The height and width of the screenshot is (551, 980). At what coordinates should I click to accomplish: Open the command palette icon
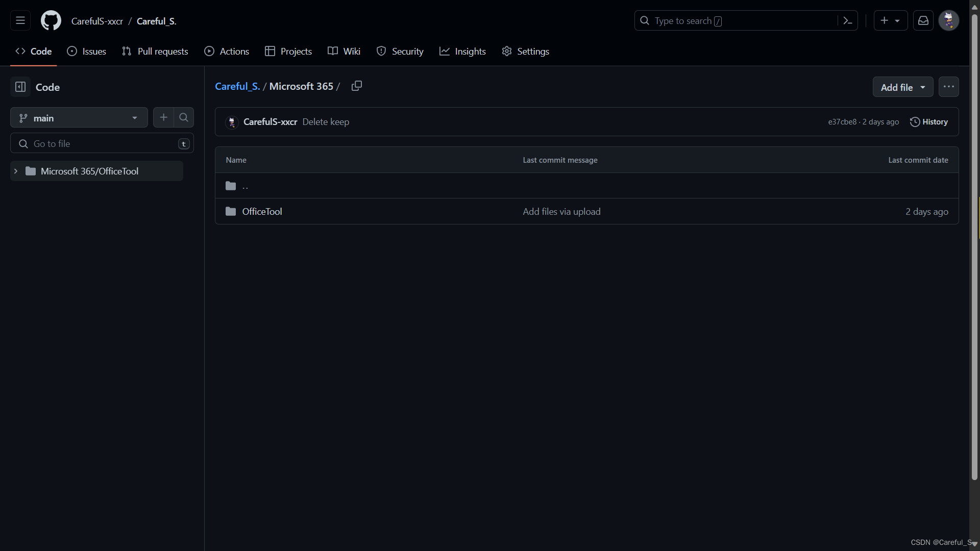pyautogui.click(x=848, y=21)
